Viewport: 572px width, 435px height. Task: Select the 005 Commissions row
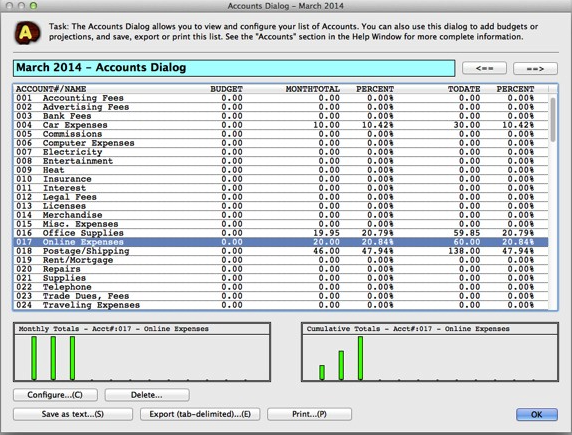click(281, 134)
